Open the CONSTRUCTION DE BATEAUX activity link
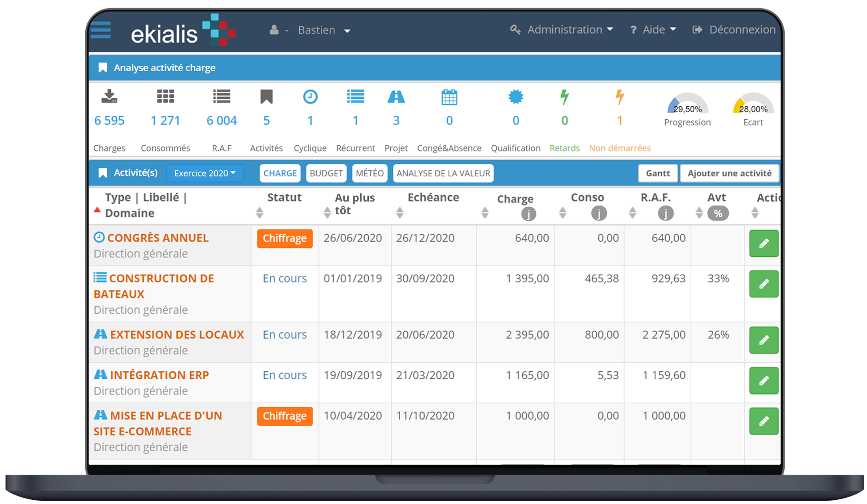The height and width of the screenshot is (504, 867). (154, 286)
